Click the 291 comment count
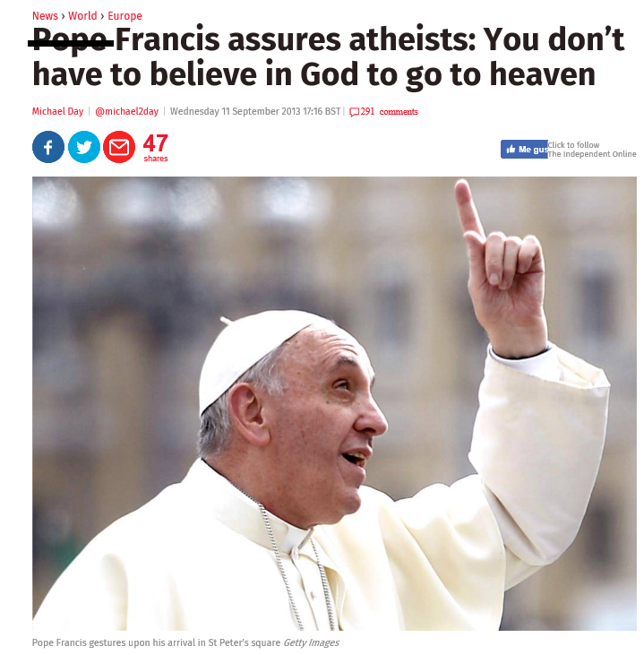The image size is (644, 655). [367, 111]
